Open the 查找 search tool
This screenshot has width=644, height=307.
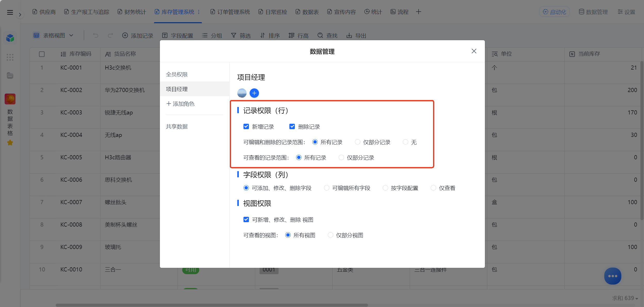327,35
